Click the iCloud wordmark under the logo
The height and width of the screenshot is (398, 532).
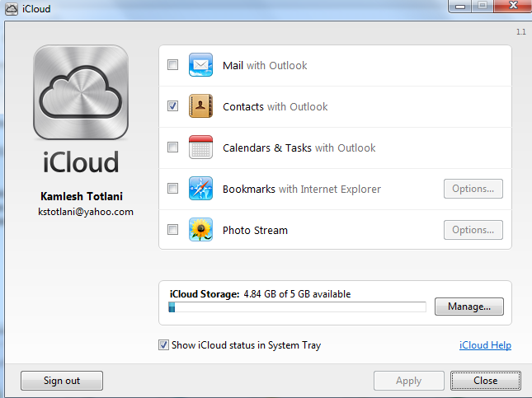pyautogui.click(x=81, y=162)
